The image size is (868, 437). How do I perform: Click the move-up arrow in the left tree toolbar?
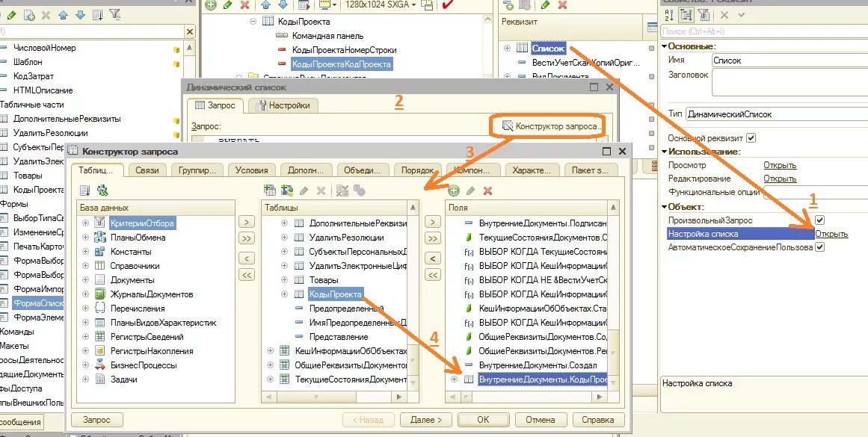(64, 15)
